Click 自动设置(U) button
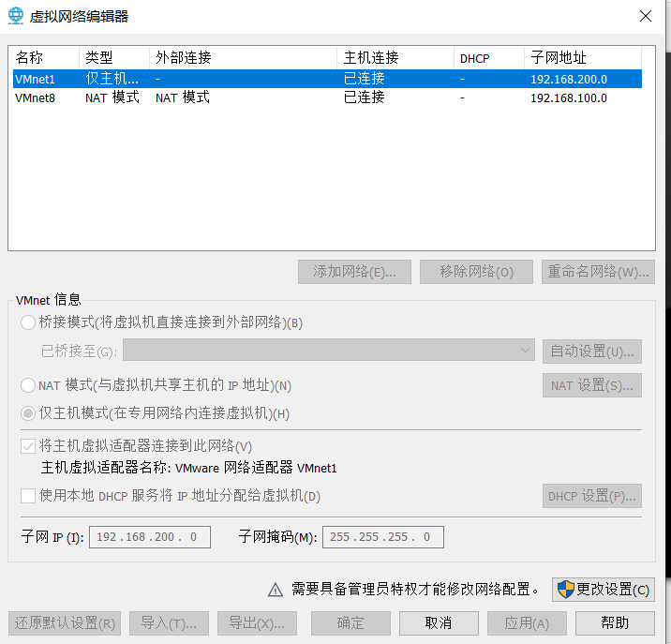 [592, 352]
